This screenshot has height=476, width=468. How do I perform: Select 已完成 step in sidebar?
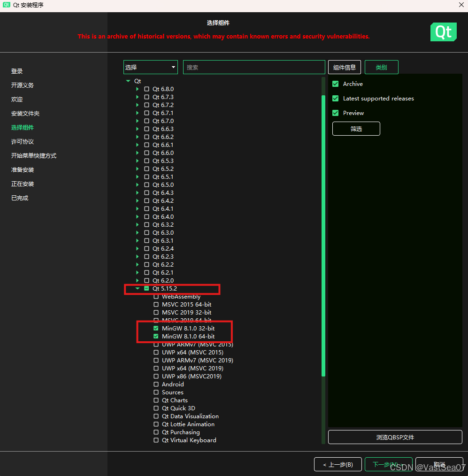[20, 198]
